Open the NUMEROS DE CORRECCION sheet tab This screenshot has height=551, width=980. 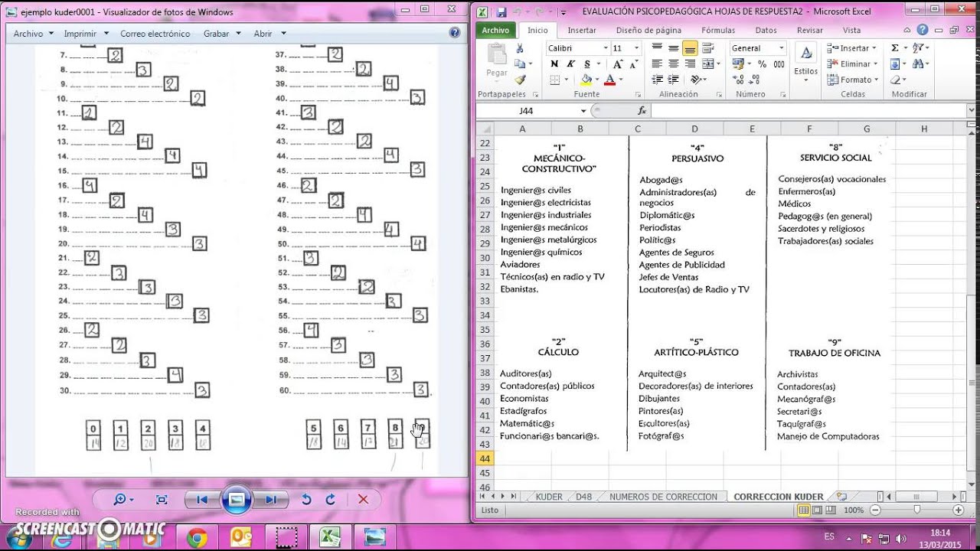pyautogui.click(x=664, y=497)
